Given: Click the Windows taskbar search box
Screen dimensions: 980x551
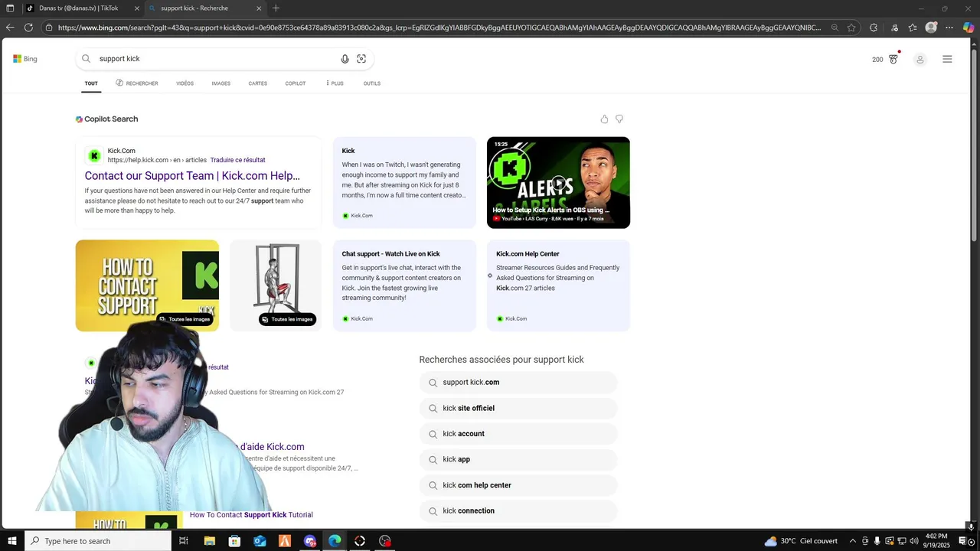Looking at the screenshot, I should (98, 541).
